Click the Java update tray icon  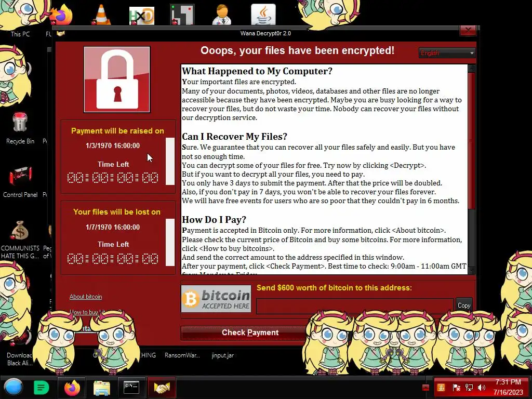click(441, 387)
